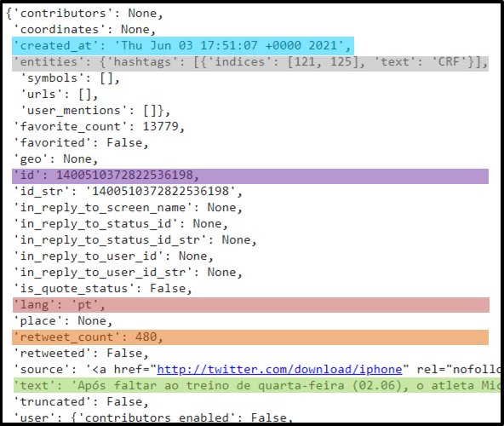504x426 pixels.
Task: Click the 'favorite_count': 13779 line
Action: tap(99, 126)
